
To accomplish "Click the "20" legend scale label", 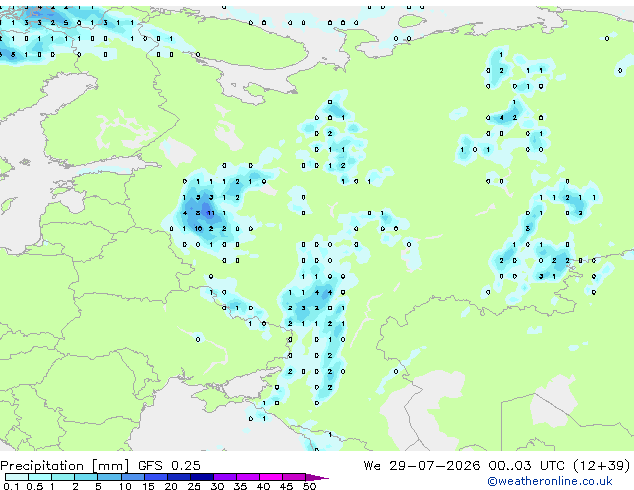I will point(171,486).
